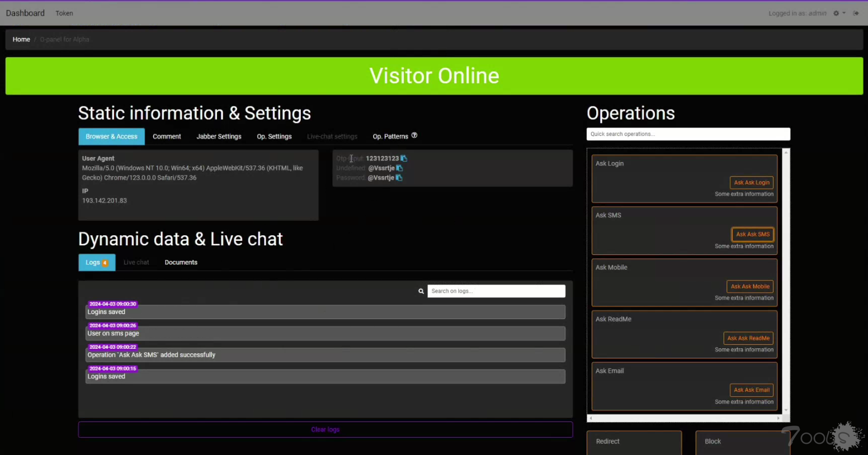
Task: Focus the Quick search operations field
Action: [688, 134]
